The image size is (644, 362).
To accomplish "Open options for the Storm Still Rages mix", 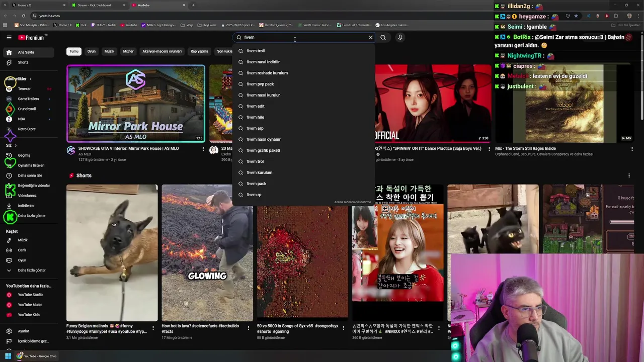I will pyautogui.click(x=632, y=149).
